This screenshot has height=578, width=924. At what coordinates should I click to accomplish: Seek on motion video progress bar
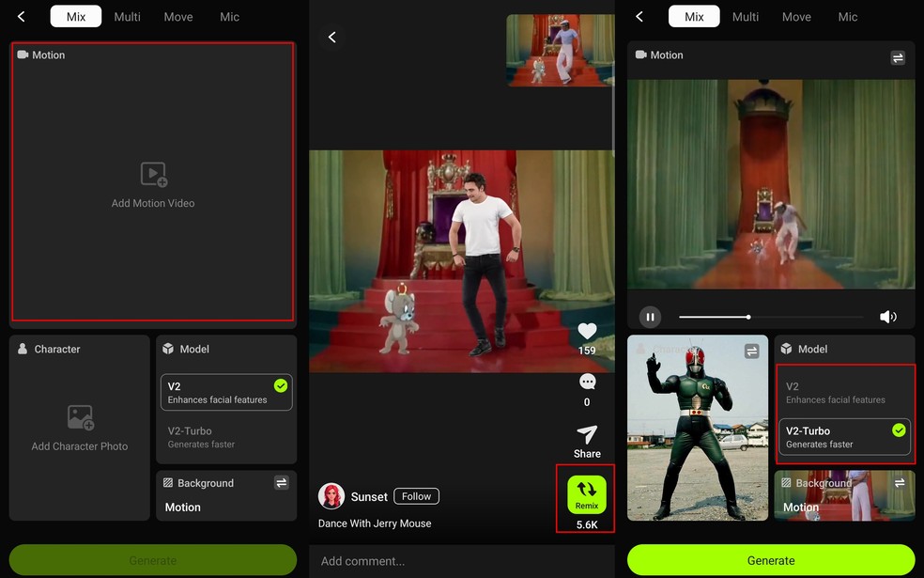[771, 317]
